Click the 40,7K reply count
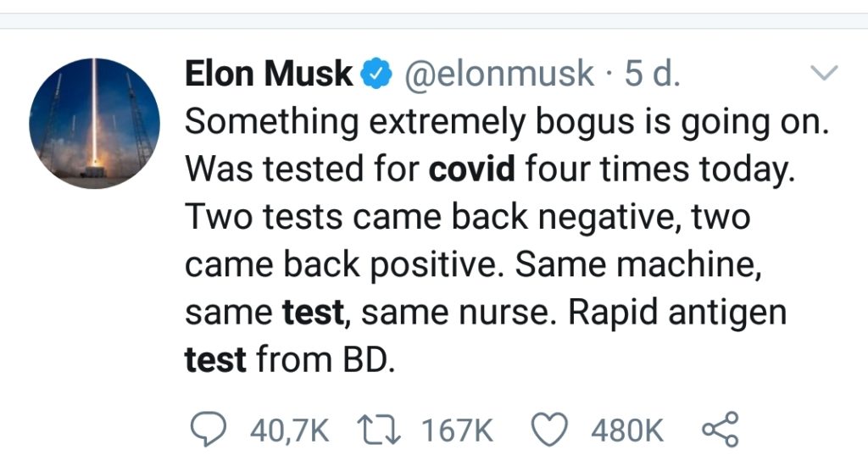The width and height of the screenshot is (868, 472). [289, 431]
